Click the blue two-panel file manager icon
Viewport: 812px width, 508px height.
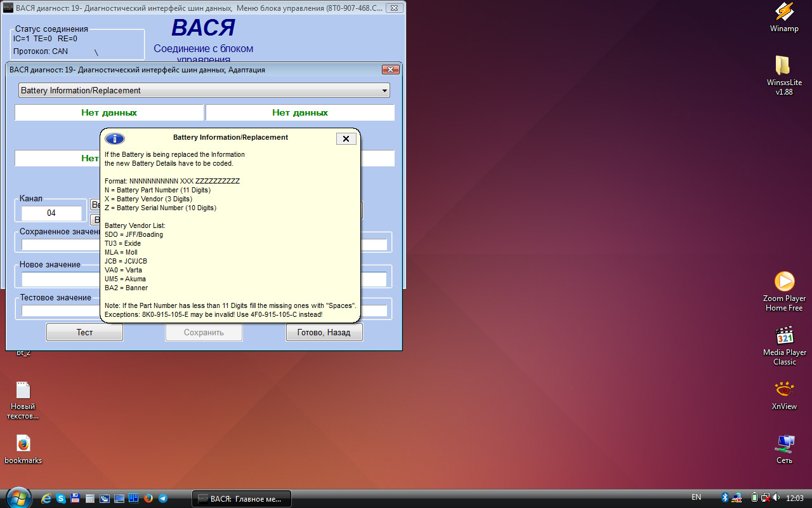(133, 498)
